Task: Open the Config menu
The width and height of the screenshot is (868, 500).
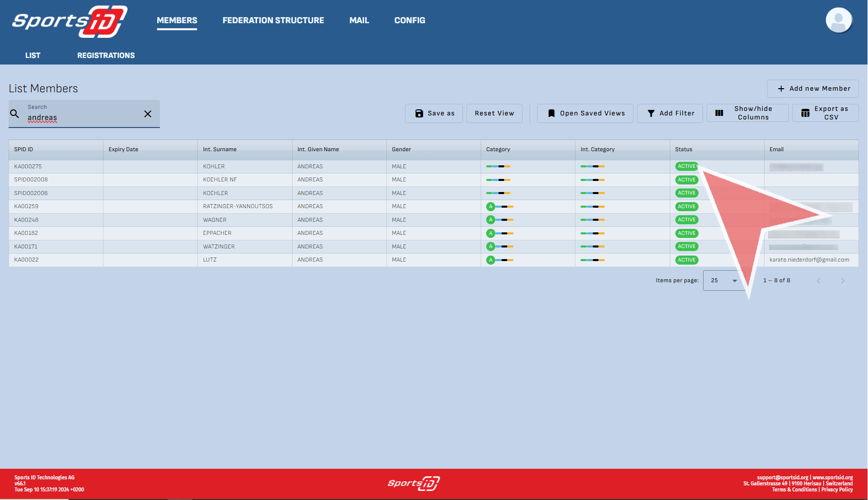Action: (410, 21)
